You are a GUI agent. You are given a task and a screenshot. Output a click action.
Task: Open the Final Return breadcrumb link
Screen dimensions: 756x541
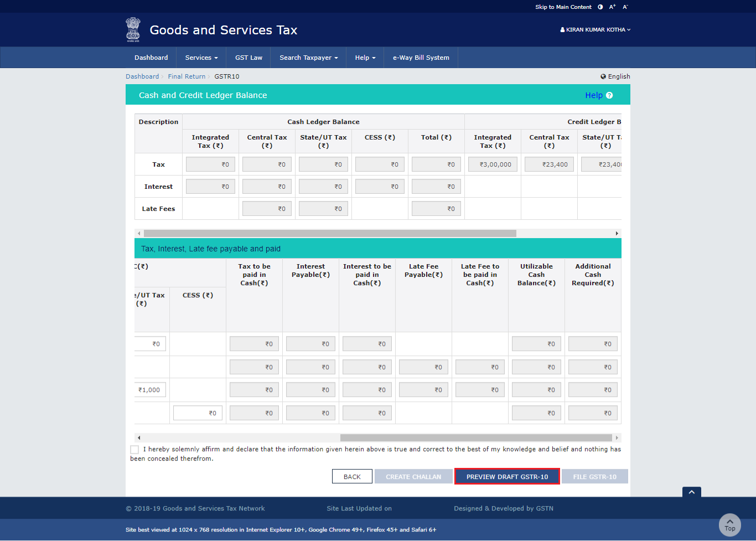coord(187,76)
